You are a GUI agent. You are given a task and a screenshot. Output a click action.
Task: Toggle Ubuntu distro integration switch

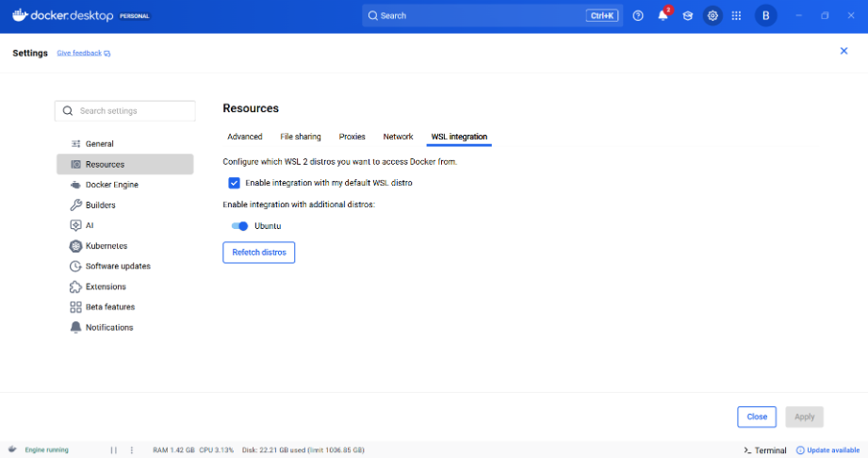click(239, 226)
